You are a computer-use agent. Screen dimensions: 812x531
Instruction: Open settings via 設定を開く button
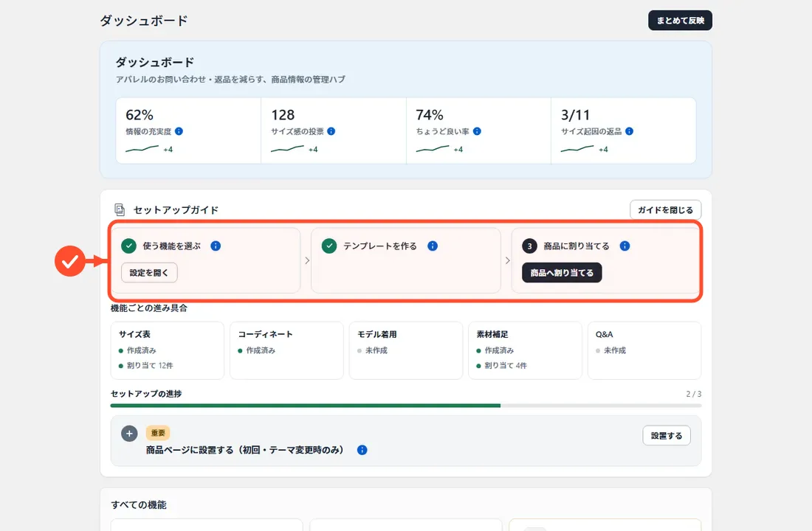149,273
